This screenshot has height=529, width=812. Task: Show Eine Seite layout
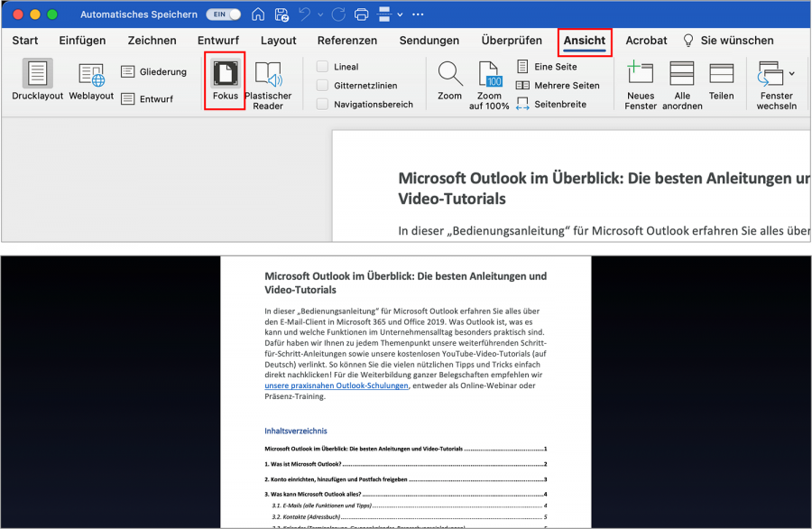tap(546, 65)
